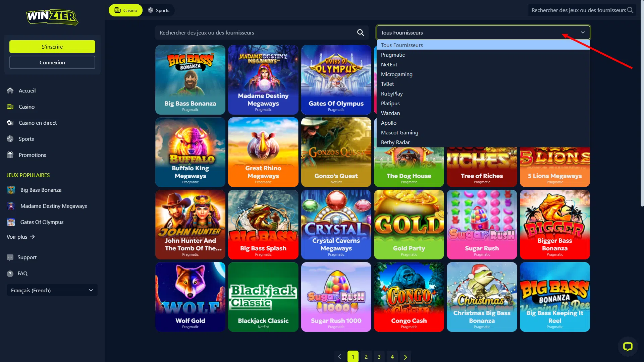The image size is (644, 362).
Task: Switch to the Sports top tab
Action: 158,10
